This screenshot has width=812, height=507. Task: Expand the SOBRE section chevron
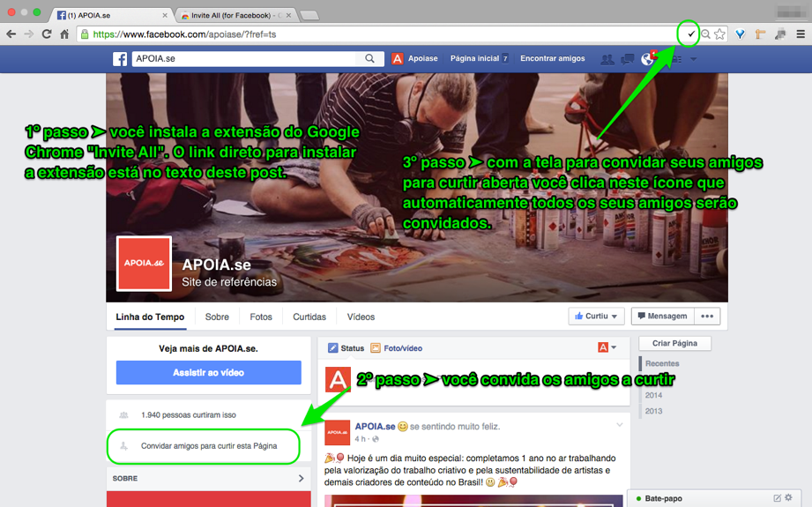pos(302,479)
